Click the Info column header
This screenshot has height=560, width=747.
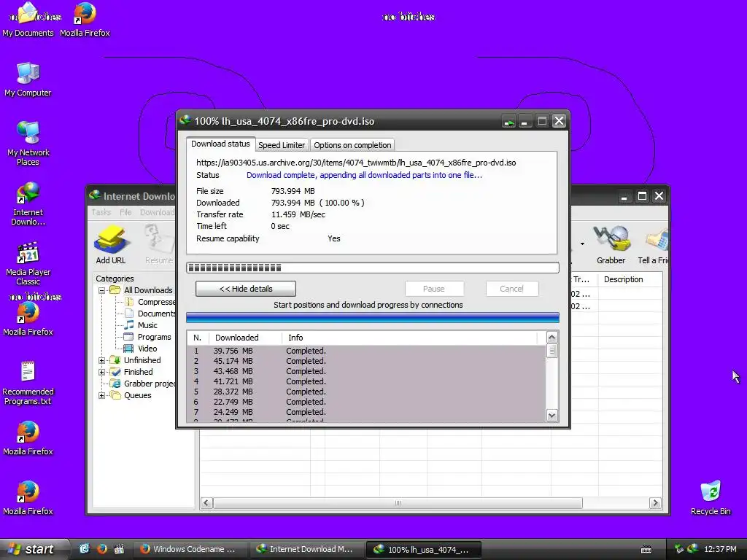[410, 338]
